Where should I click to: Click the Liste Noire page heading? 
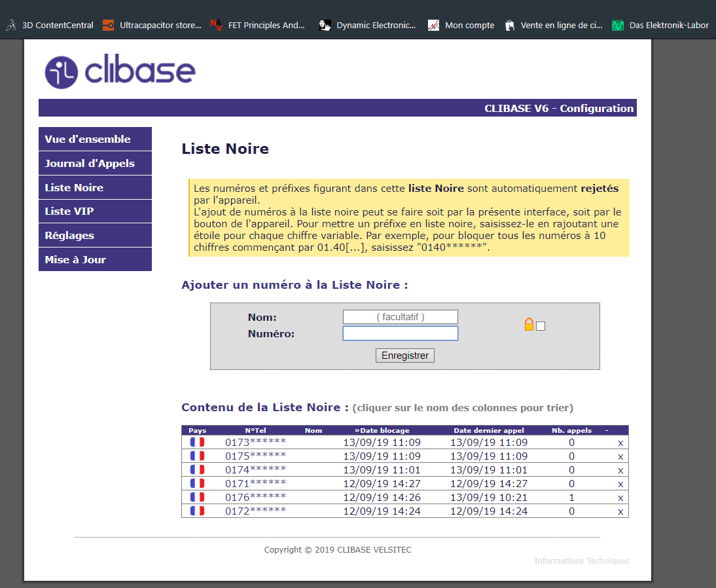point(225,149)
